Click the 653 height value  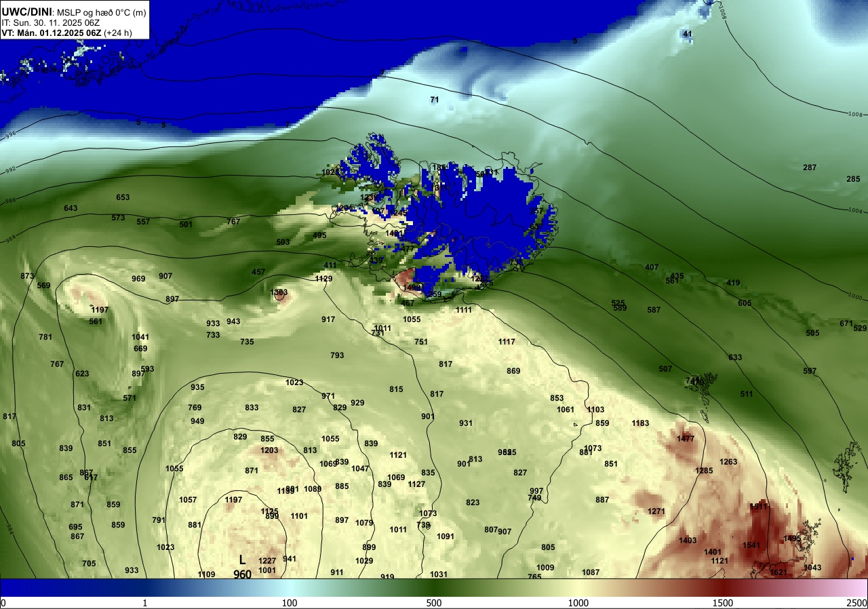click(123, 197)
